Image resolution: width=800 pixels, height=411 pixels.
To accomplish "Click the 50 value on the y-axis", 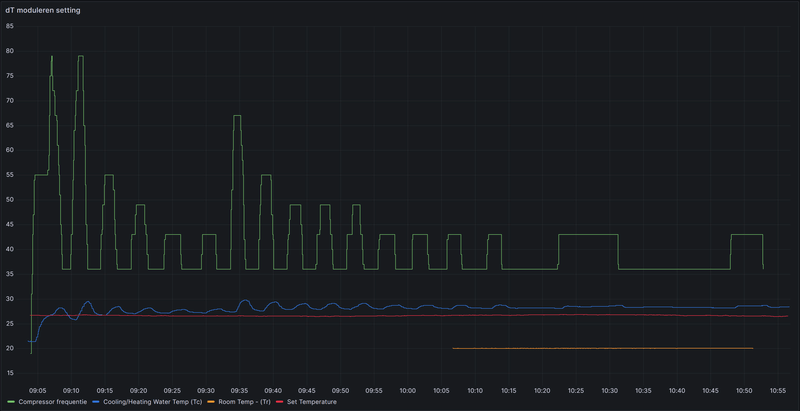I will tap(9, 200).
